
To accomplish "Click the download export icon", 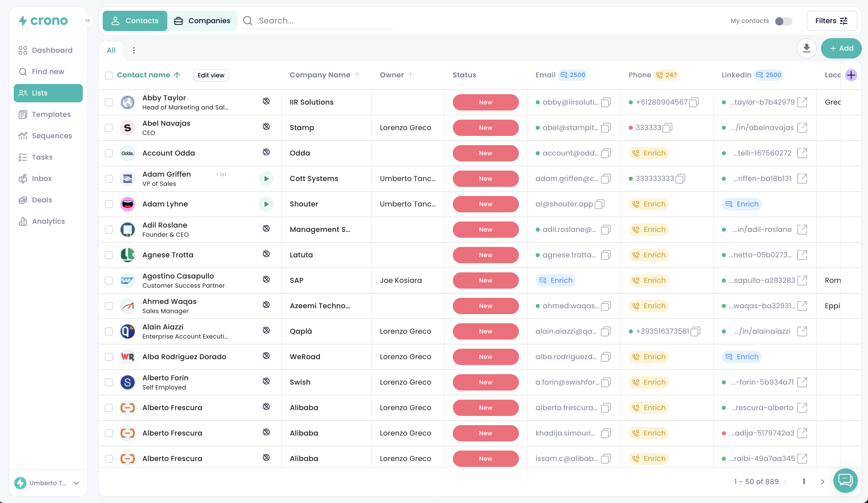I will click(806, 48).
